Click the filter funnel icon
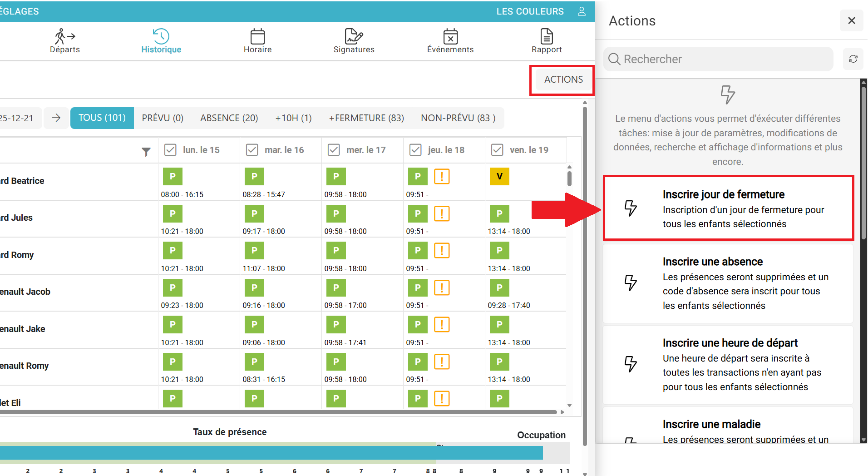This screenshot has height=476, width=868. [x=146, y=152]
